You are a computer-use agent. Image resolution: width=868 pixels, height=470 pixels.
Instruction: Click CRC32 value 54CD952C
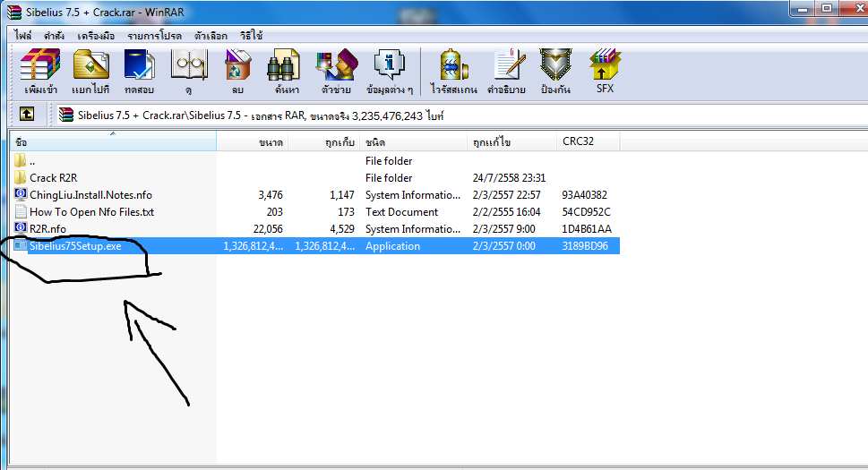click(x=586, y=212)
